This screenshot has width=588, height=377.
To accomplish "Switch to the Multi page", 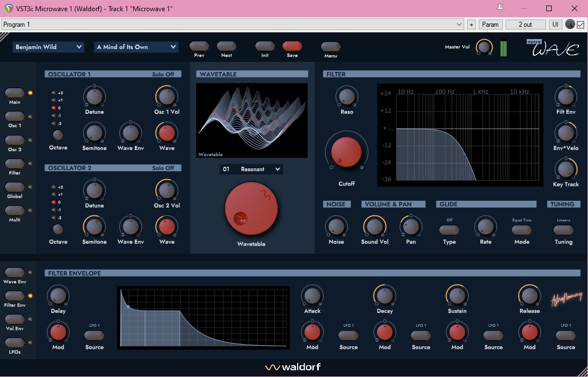I will [x=14, y=210].
